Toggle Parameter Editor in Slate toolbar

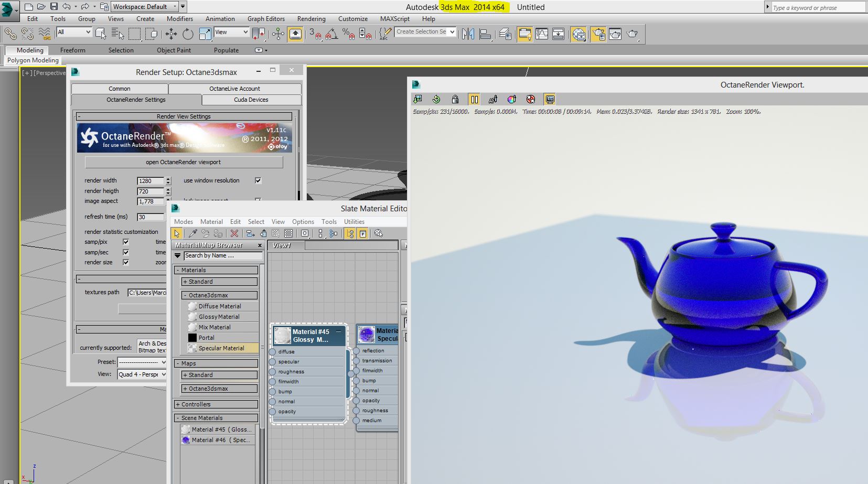[363, 233]
